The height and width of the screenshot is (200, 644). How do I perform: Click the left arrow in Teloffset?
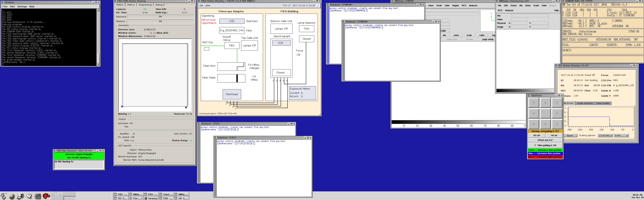click(534, 113)
